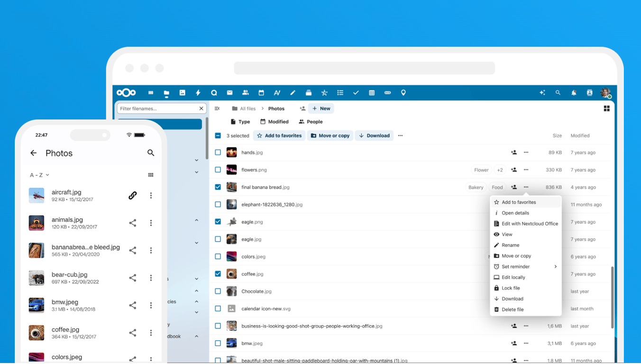This screenshot has height=364, width=641.
Task: Open the Maps app via location pin icon
Action: 403,92
